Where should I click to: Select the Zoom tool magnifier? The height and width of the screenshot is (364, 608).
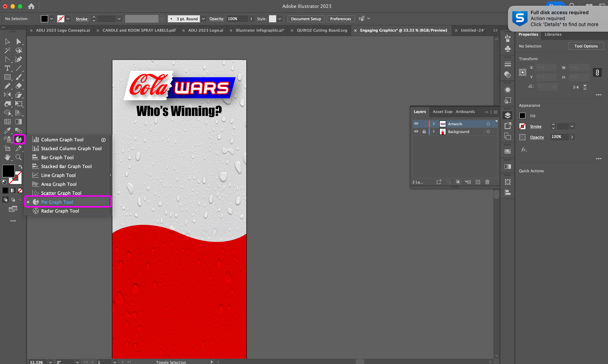click(x=18, y=157)
